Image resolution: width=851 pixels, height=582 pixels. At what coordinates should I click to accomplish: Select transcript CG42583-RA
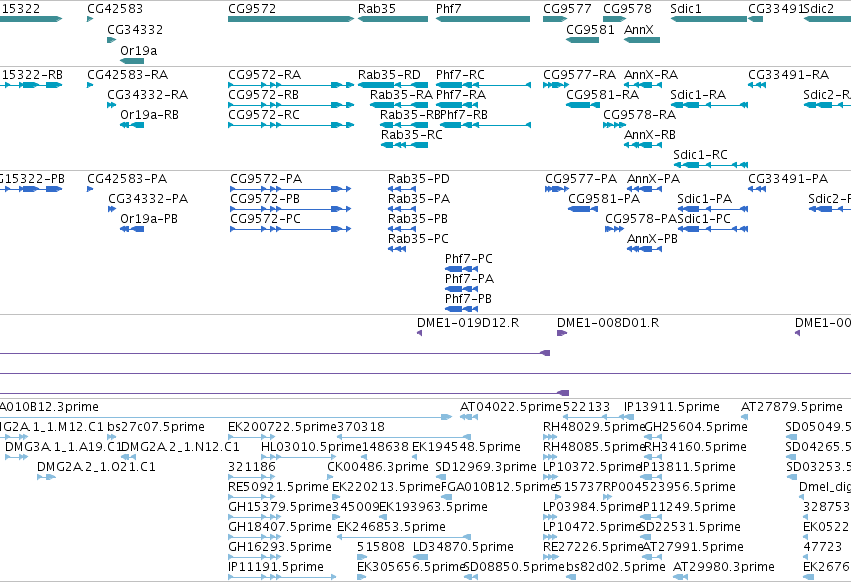[128, 74]
